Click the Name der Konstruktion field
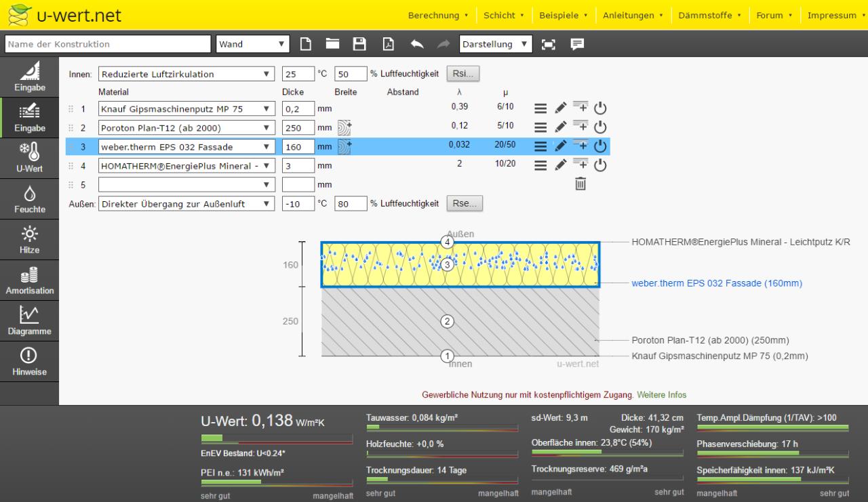The image size is (868, 502). [108, 45]
